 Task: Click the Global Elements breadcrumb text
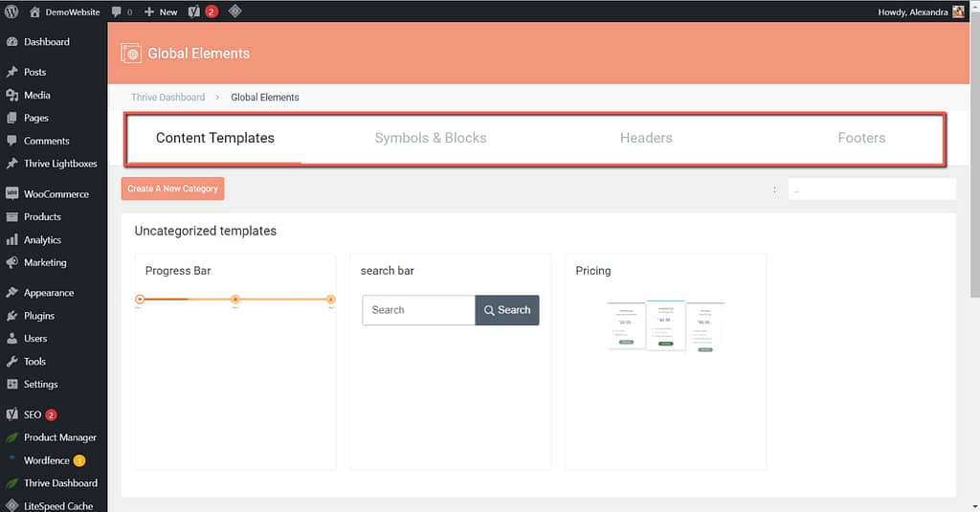pyautogui.click(x=265, y=97)
